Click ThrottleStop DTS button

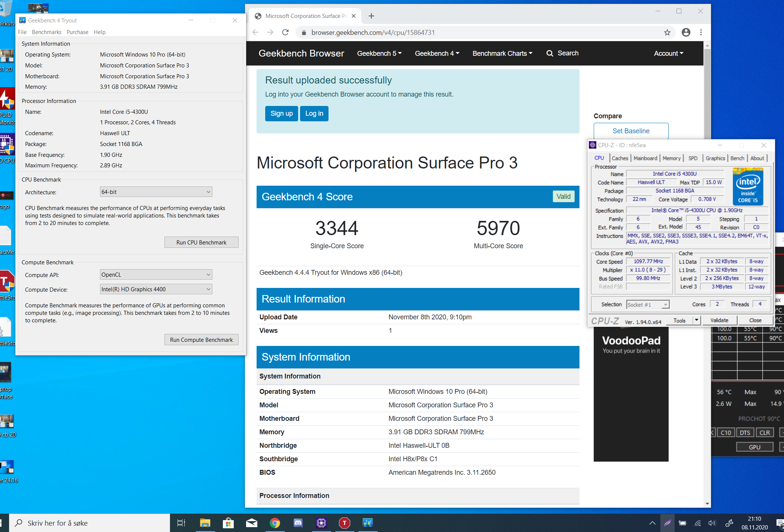click(745, 432)
